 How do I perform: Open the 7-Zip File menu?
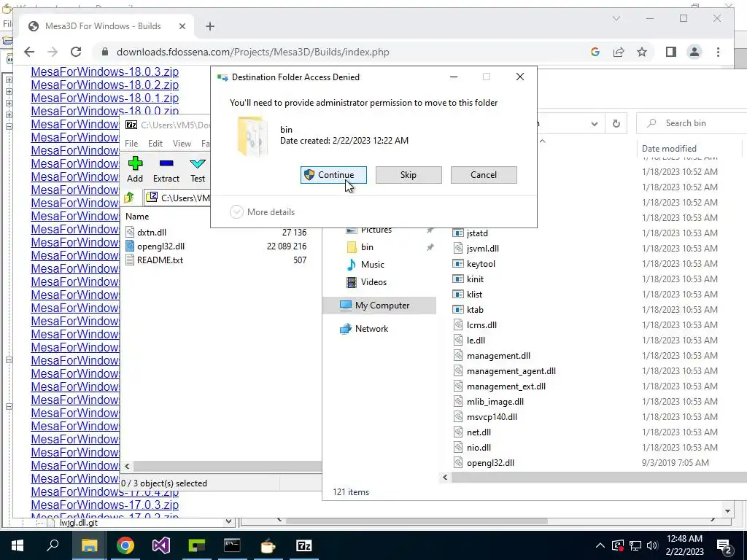(131, 144)
